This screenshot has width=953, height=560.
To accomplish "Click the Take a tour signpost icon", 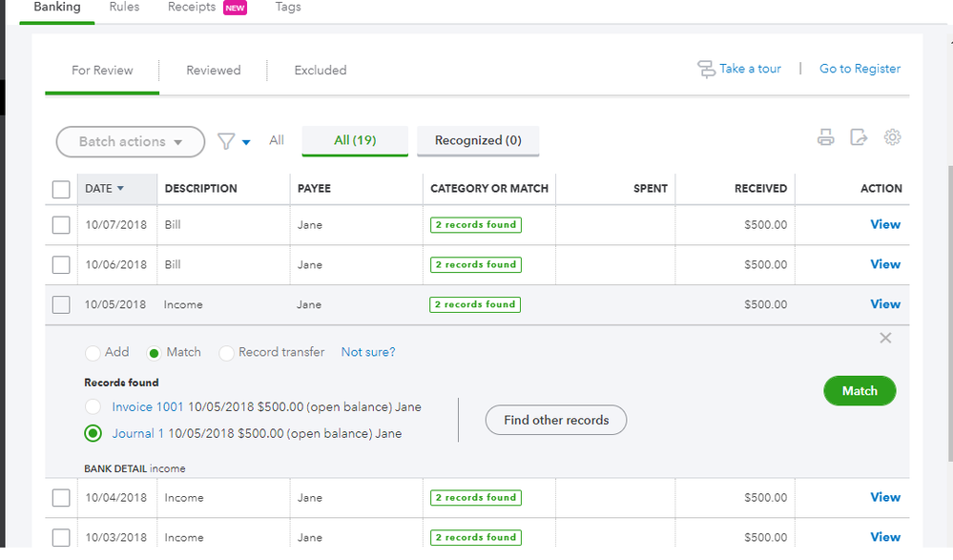I will point(706,69).
